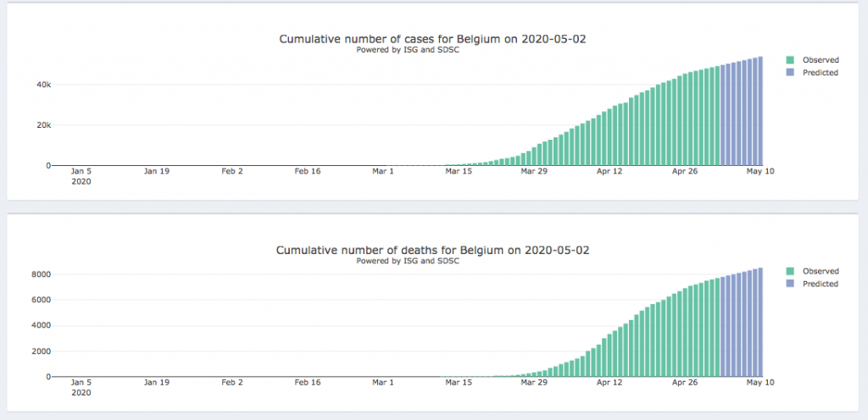868x420 pixels.
Task: Click the May 10 x-axis tick on cases chart
Action: point(761,171)
